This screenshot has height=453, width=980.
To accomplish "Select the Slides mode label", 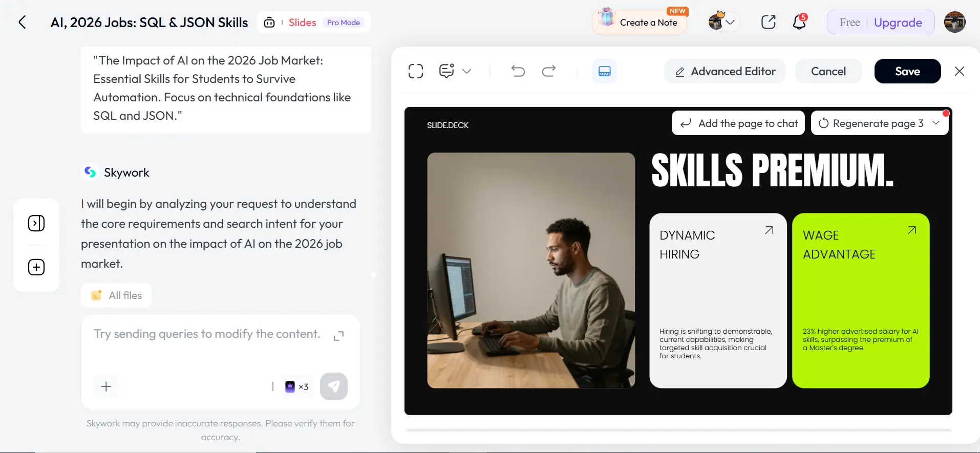I will pyautogui.click(x=302, y=23).
